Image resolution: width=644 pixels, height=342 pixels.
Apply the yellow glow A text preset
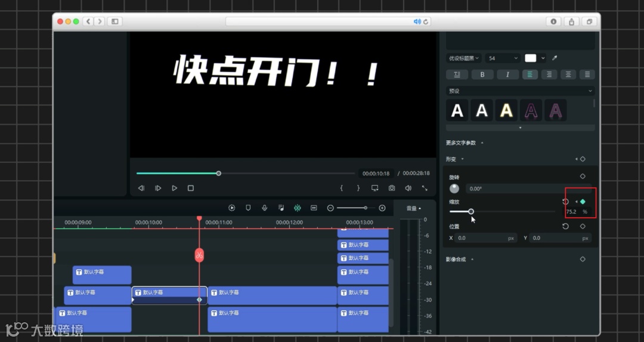(x=506, y=110)
